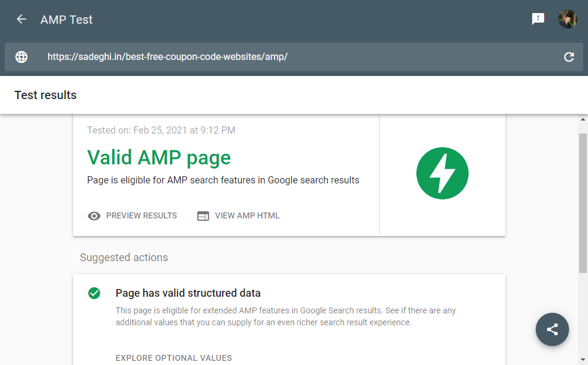588x365 pixels.
Task: Rerun the test with the refresh icon
Action: (x=569, y=57)
